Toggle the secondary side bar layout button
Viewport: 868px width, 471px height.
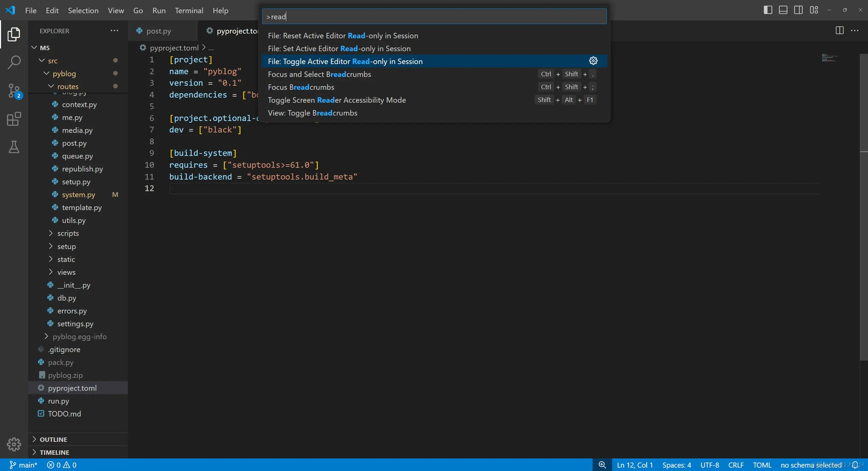[x=798, y=10]
